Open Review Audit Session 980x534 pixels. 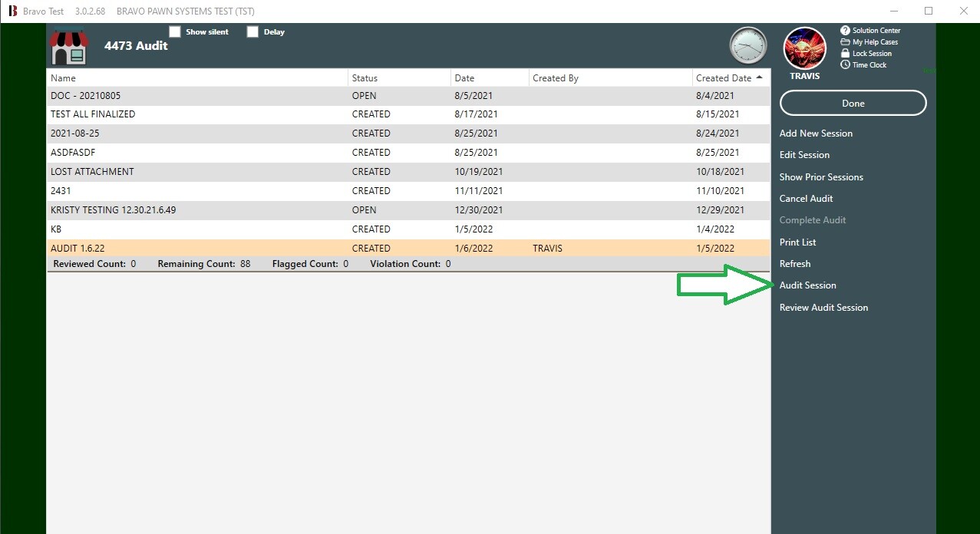pos(823,308)
